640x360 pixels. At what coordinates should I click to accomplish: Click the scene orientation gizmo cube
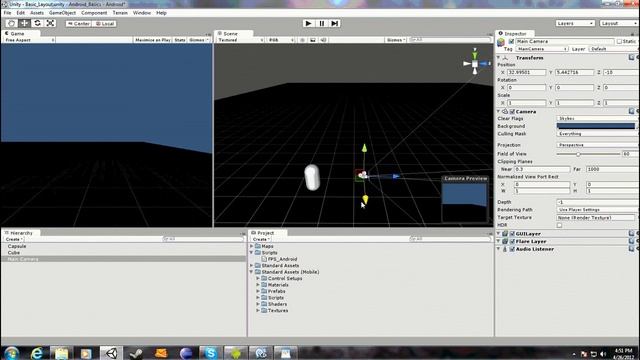tap(475, 64)
